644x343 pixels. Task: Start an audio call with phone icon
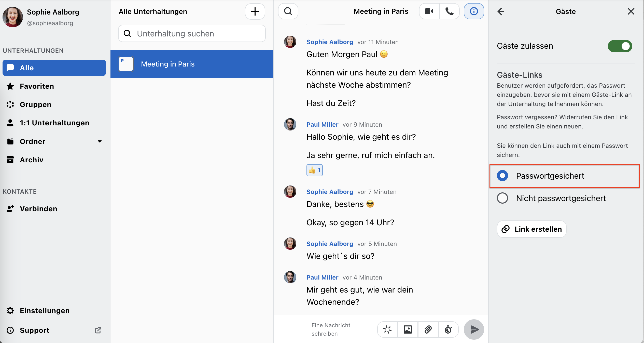449,11
